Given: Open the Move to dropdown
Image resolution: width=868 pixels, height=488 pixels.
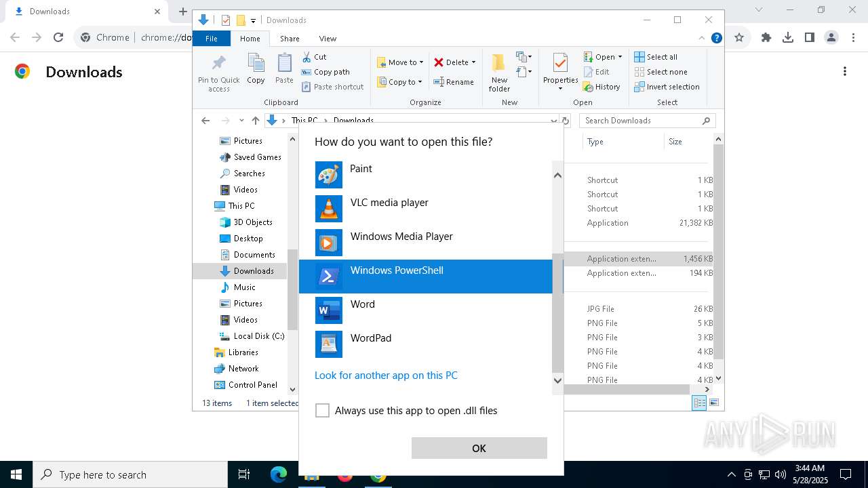Looking at the screenshot, I should click(x=400, y=62).
